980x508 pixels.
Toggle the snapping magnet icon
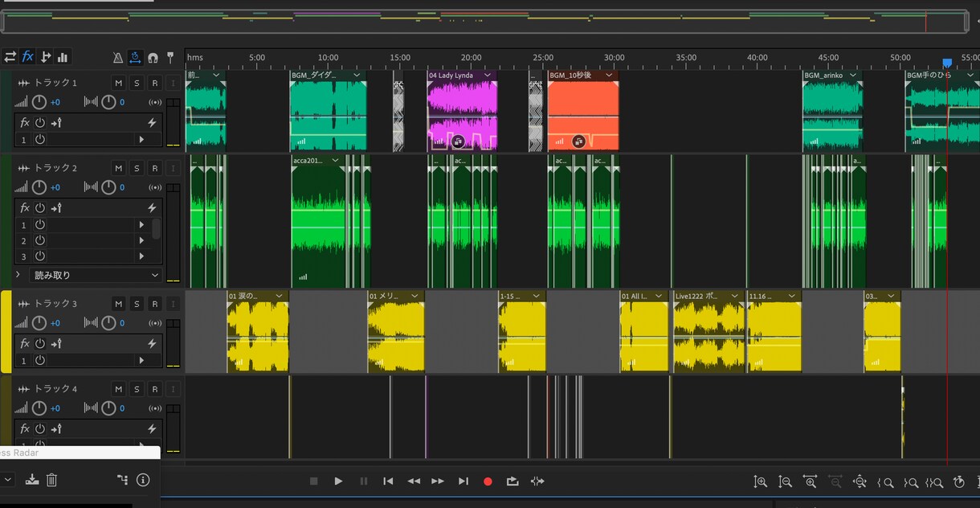[153, 58]
